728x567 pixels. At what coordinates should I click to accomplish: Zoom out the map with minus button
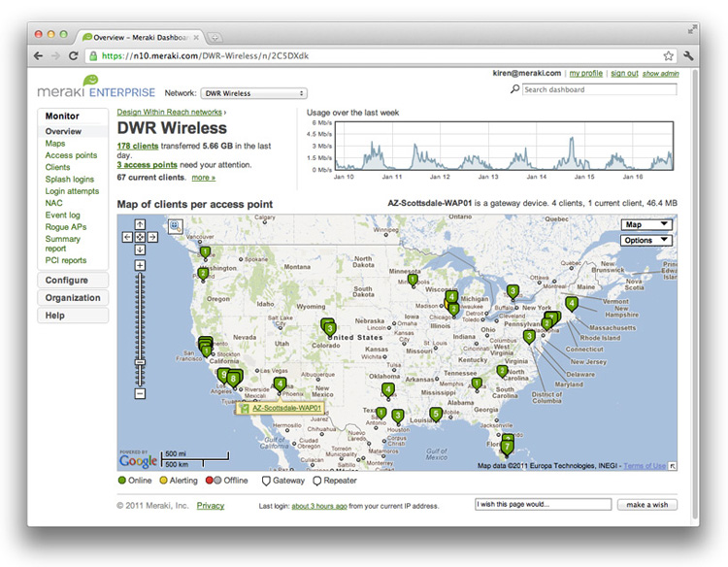tap(140, 394)
